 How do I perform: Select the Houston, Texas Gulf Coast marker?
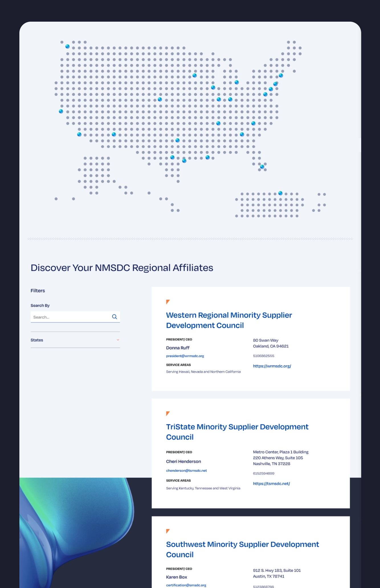(x=184, y=161)
